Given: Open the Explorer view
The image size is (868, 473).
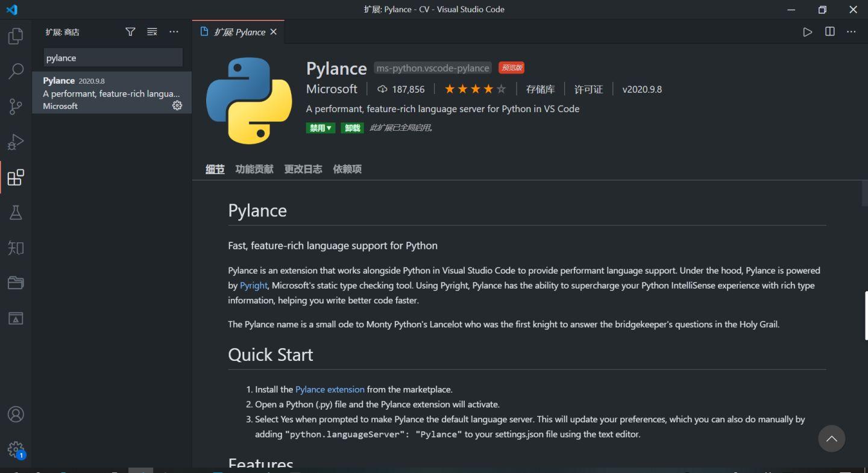Looking at the screenshot, I should (16, 36).
